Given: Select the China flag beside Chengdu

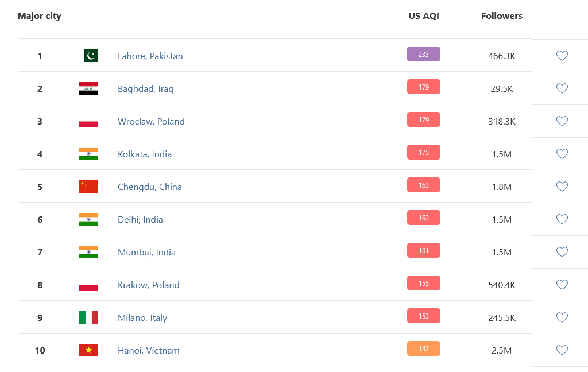Looking at the screenshot, I should pyautogui.click(x=88, y=187).
